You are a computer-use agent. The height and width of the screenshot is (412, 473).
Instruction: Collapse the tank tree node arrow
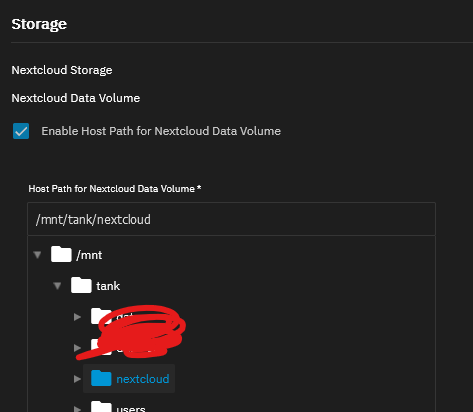(57, 286)
